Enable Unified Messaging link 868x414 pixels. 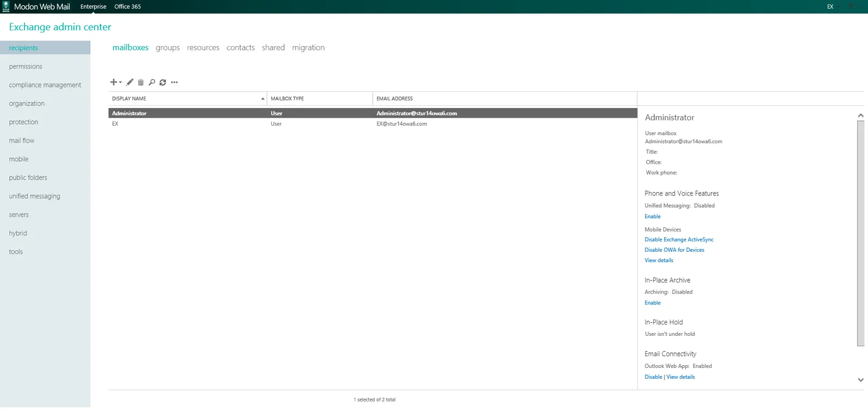[x=653, y=216]
